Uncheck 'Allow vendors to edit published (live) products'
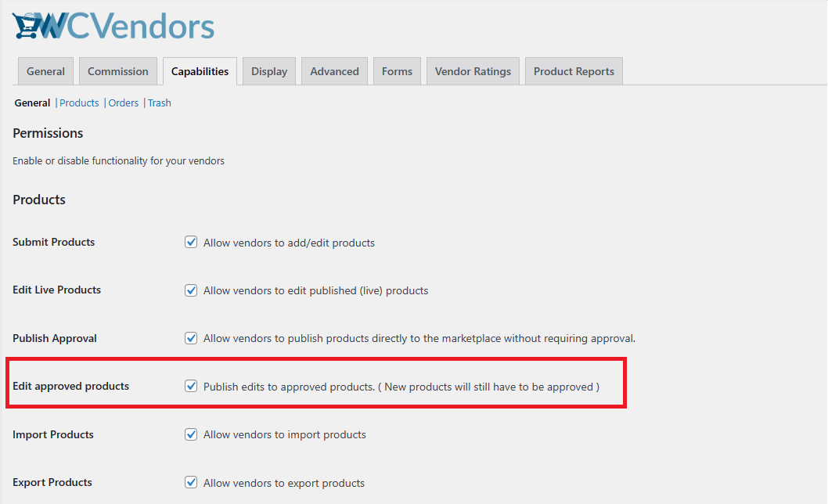 click(191, 290)
